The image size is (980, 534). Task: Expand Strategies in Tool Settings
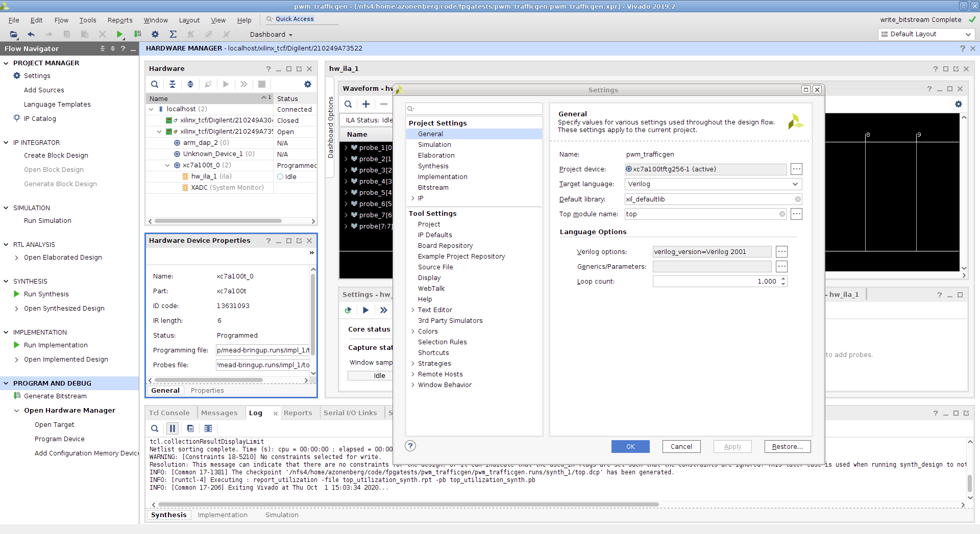(413, 364)
